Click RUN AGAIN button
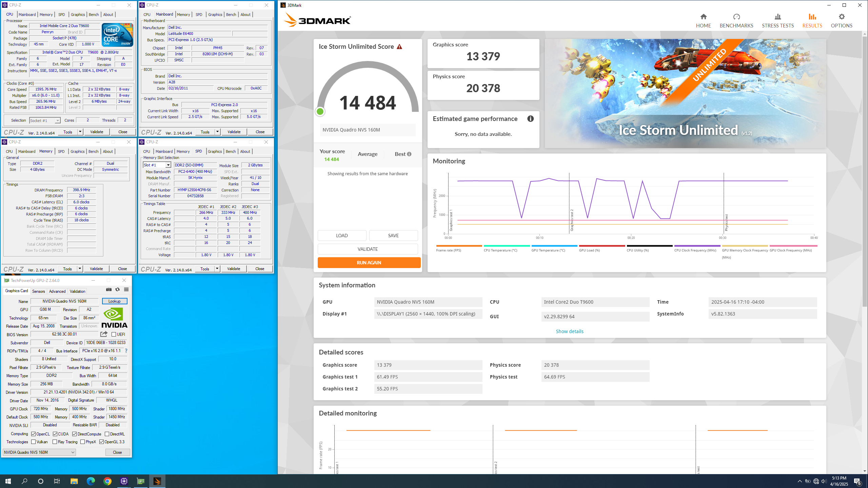The height and width of the screenshot is (488, 868). click(369, 263)
